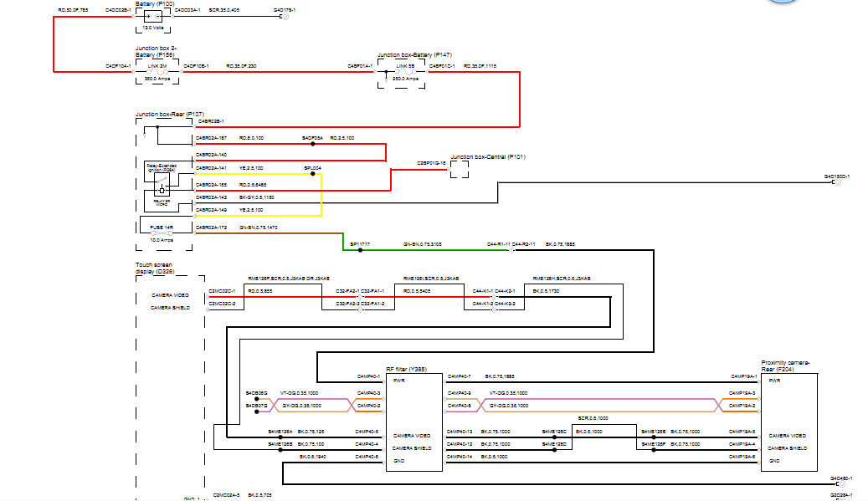The height and width of the screenshot is (501, 868).
Task: Select the LINK 2M fuse symbol
Action: coord(157,72)
